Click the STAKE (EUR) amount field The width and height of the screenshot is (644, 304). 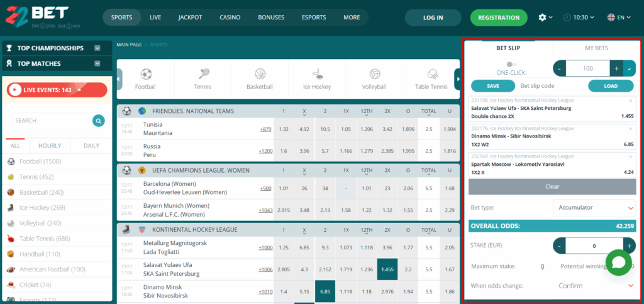click(x=594, y=246)
